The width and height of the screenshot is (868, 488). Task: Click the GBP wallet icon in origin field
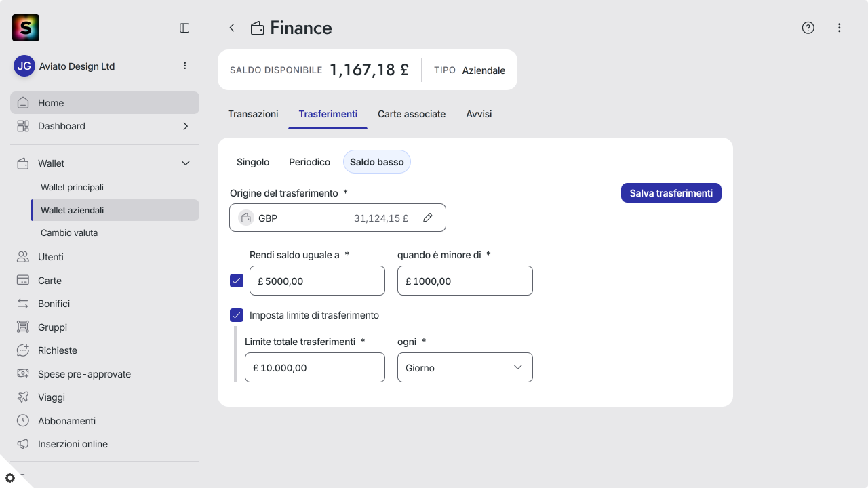click(x=246, y=218)
